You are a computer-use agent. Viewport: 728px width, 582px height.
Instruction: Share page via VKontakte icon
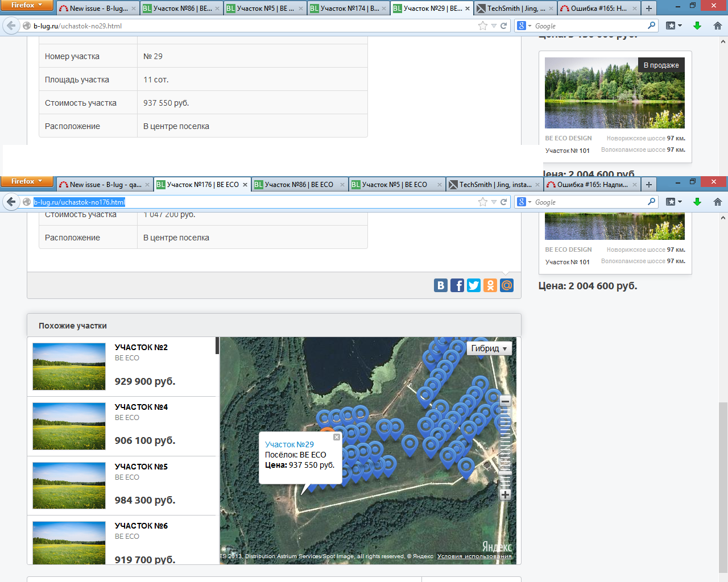[441, 285]
